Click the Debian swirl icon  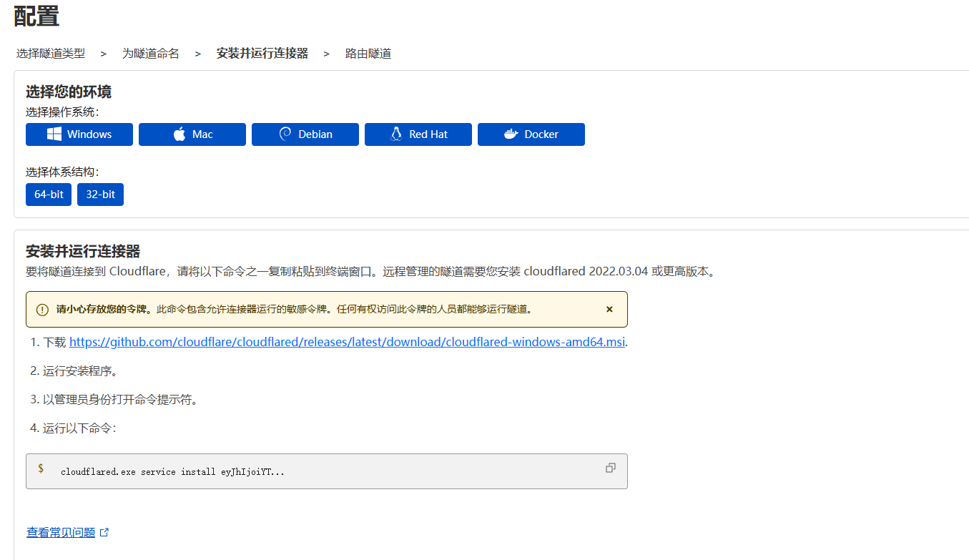285,134
